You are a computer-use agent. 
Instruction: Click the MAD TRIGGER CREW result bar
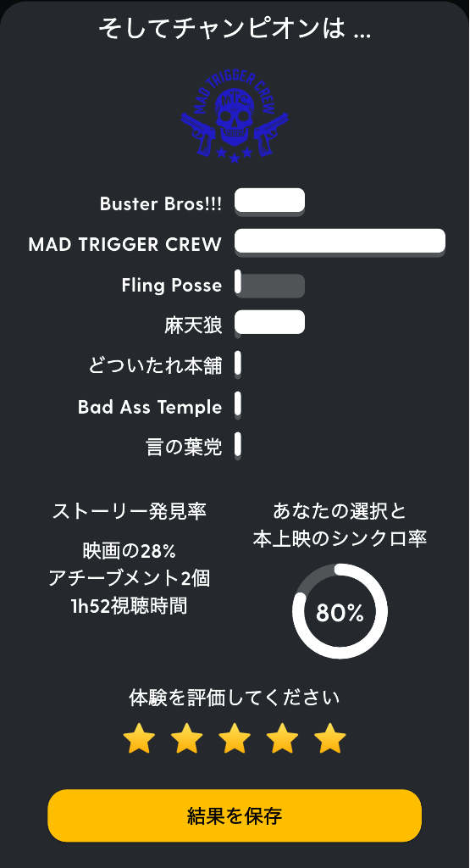(340, 242)
